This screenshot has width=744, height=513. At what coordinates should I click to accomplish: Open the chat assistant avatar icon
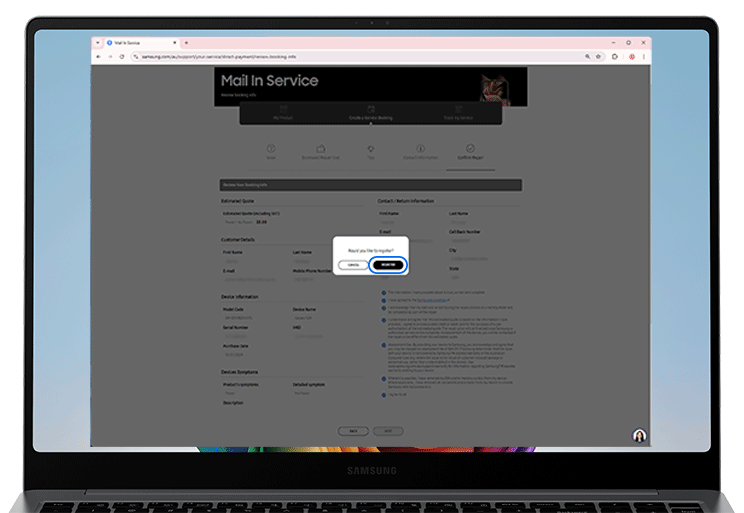pyautogui.click(x=639, y=435)
